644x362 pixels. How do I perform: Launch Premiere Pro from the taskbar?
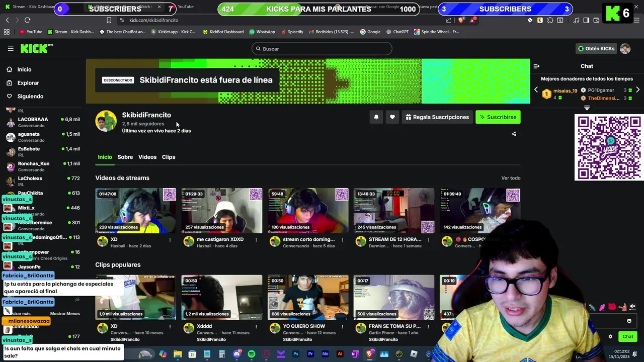click(310, 354)
